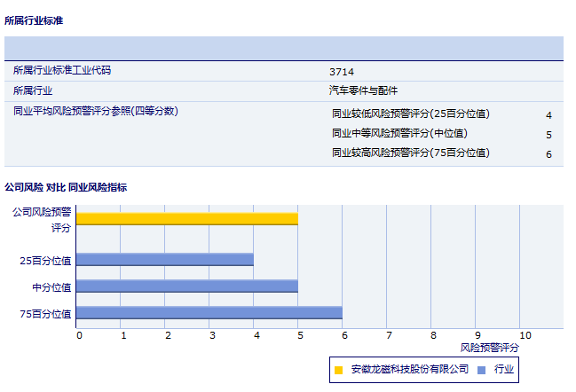Click the 行业 legend label

504,369
